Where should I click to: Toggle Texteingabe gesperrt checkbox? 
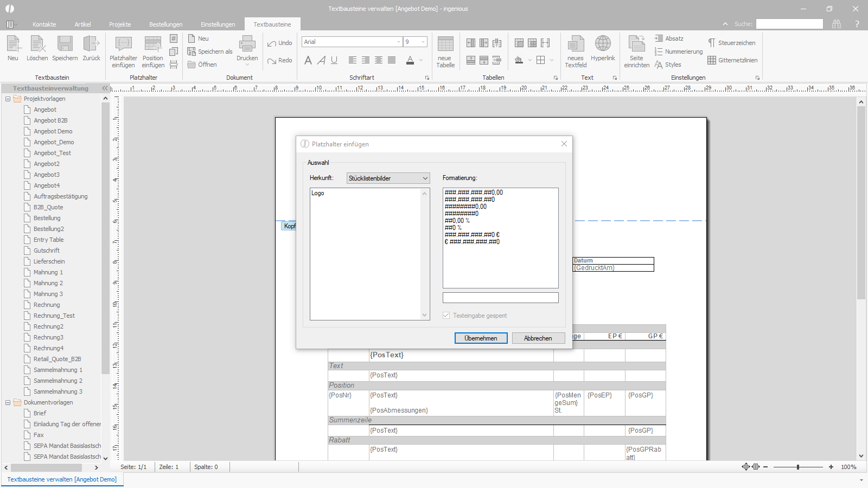click(446, 316)
